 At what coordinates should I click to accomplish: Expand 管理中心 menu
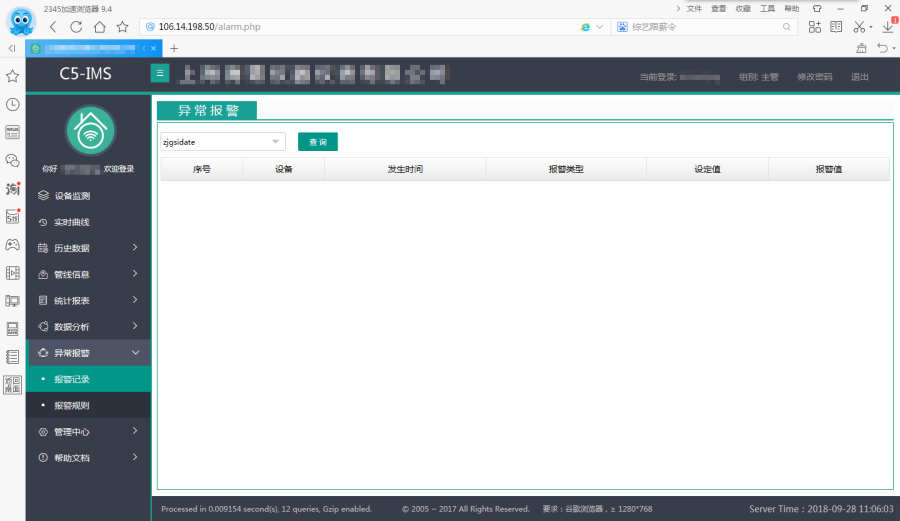click(x=88, y=431)
